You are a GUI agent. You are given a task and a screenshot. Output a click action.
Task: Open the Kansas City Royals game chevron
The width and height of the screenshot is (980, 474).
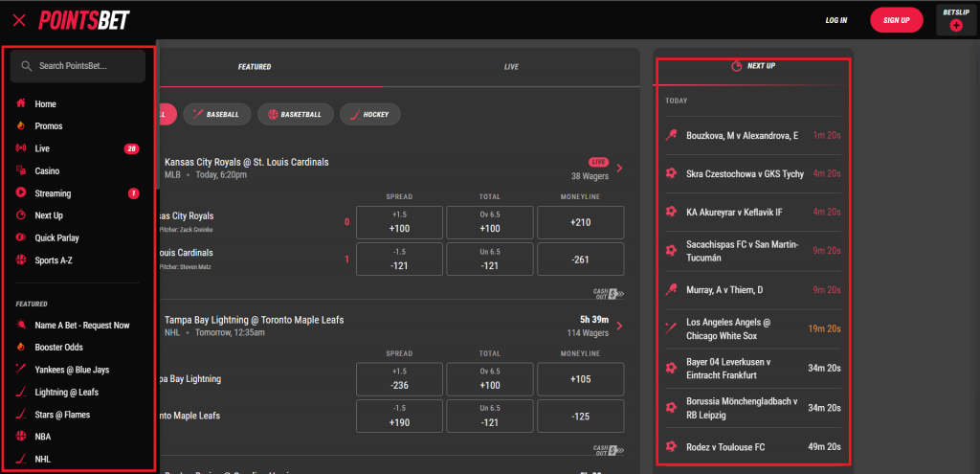point(619,168)
